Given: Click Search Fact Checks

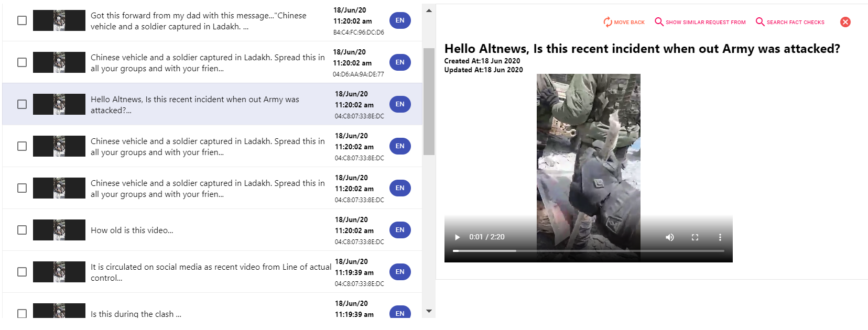Looking at the screenshot, I should pyautogui.click(x=795, y=23).
